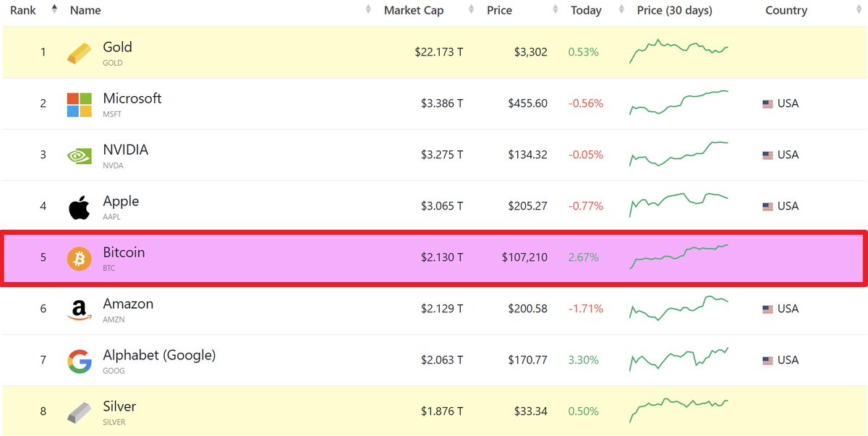Click the Price (30 days) column header
The height and width of the screenshot is (436, 868).
click(x=674, y=10)
